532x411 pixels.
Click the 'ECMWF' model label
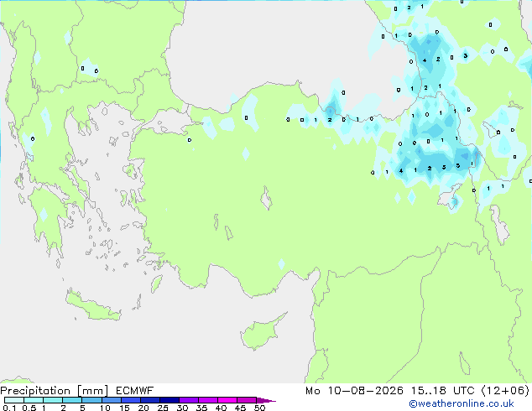(x=134, y=391)
